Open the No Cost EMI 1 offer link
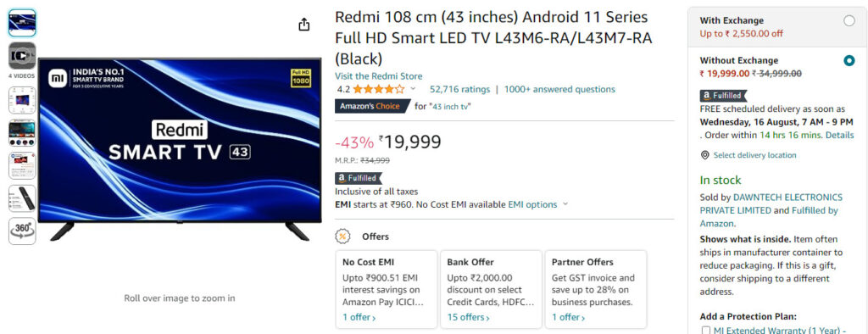This screenshot has height=334, width=868. 359,317
